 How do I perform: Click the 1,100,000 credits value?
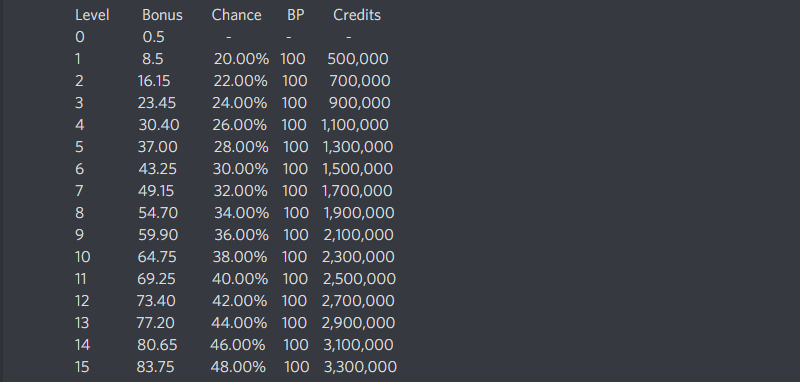[x=355, y=125]
